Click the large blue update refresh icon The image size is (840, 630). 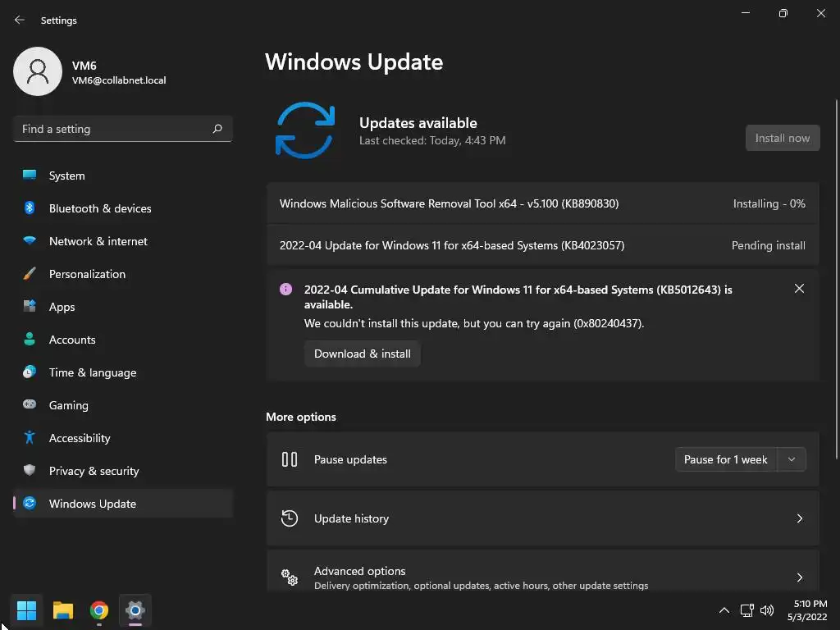(x=305, y=130)
